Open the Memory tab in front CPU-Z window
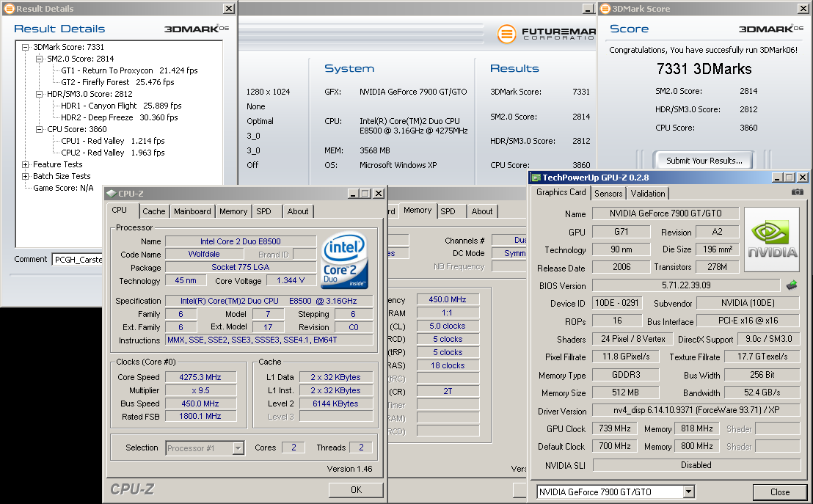The height and width of the screenshot is (504, 813). coord(233,211)
